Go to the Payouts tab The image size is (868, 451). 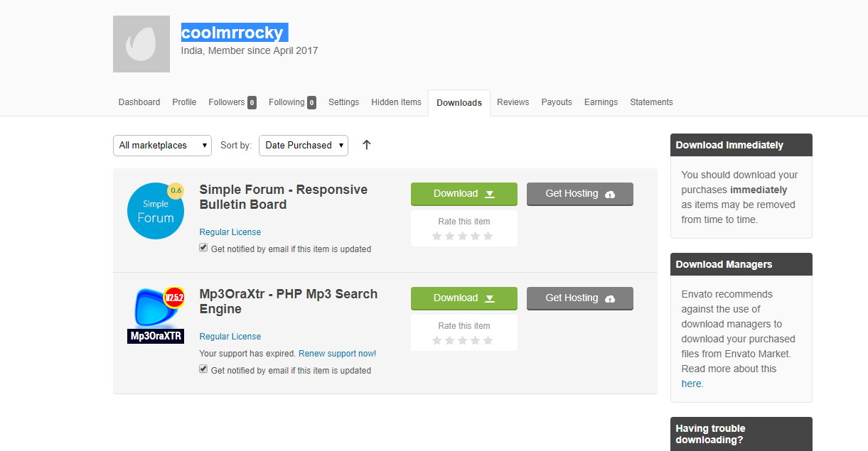[557, 102]
